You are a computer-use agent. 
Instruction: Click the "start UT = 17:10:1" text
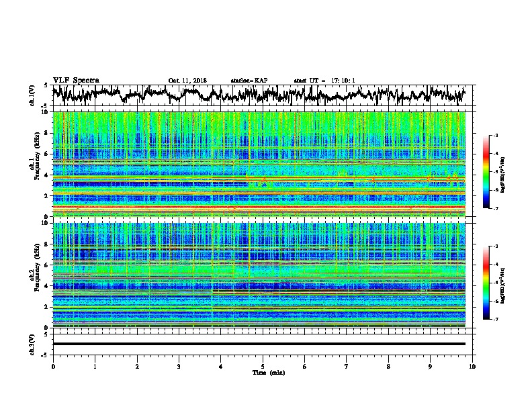[x=324, y=81]
